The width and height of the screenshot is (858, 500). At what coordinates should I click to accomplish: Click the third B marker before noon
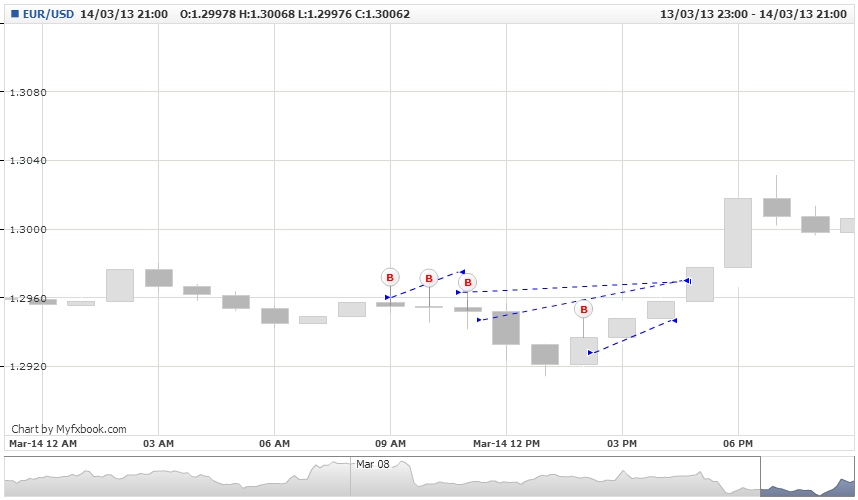tap(468, 282)
